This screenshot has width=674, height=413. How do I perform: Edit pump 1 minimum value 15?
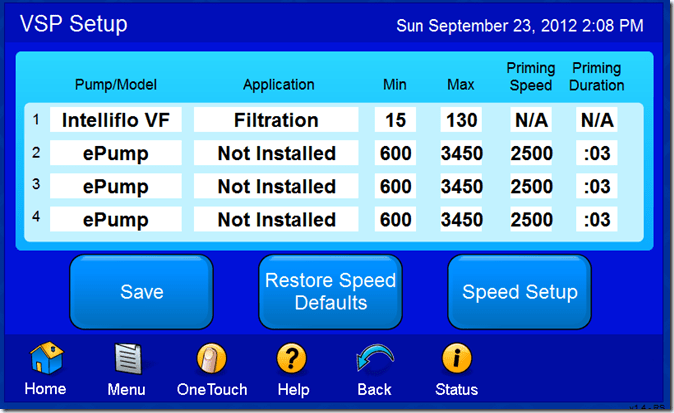pyautogui.click(x=395, y=120)
